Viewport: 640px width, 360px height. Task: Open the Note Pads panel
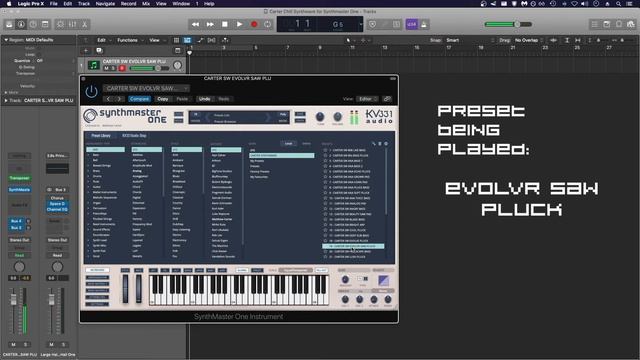[607, 24]
